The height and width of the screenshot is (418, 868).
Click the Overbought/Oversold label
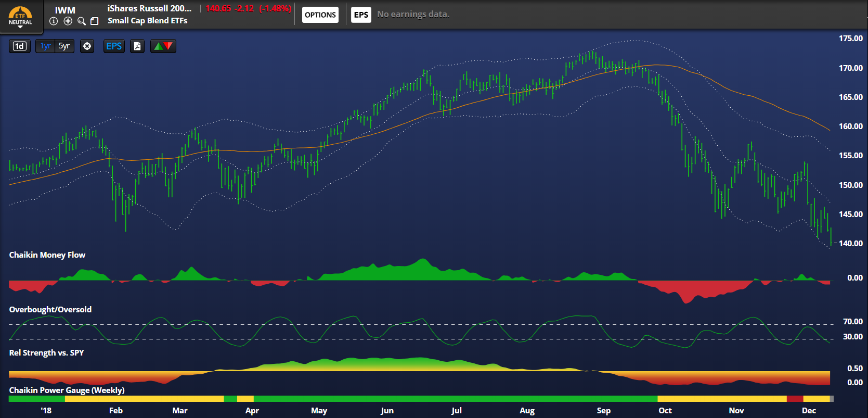pos(50,309)
